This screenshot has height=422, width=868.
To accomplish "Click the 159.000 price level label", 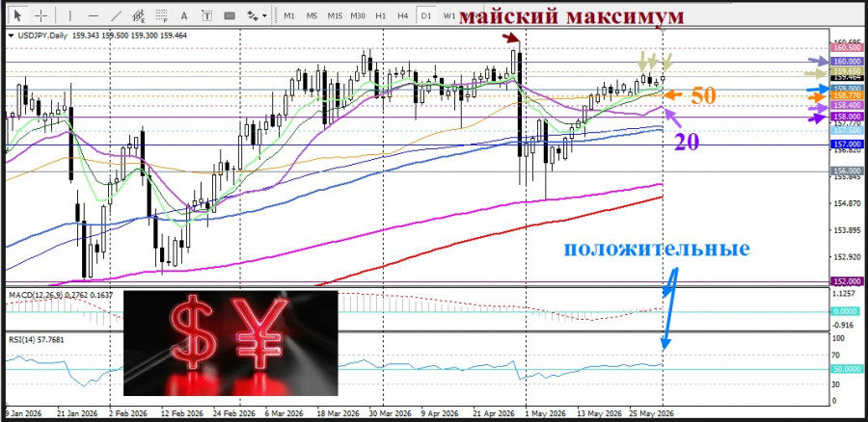I will coord(847,89).
